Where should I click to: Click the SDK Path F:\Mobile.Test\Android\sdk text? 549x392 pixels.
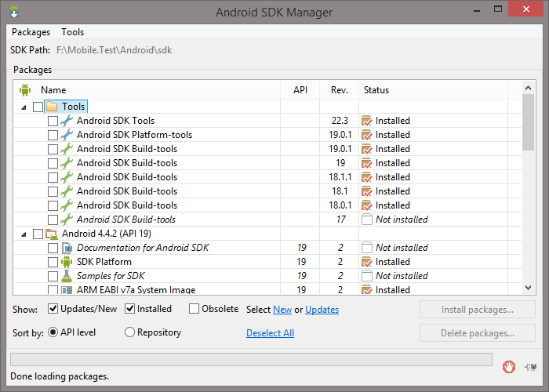point(115,50)
